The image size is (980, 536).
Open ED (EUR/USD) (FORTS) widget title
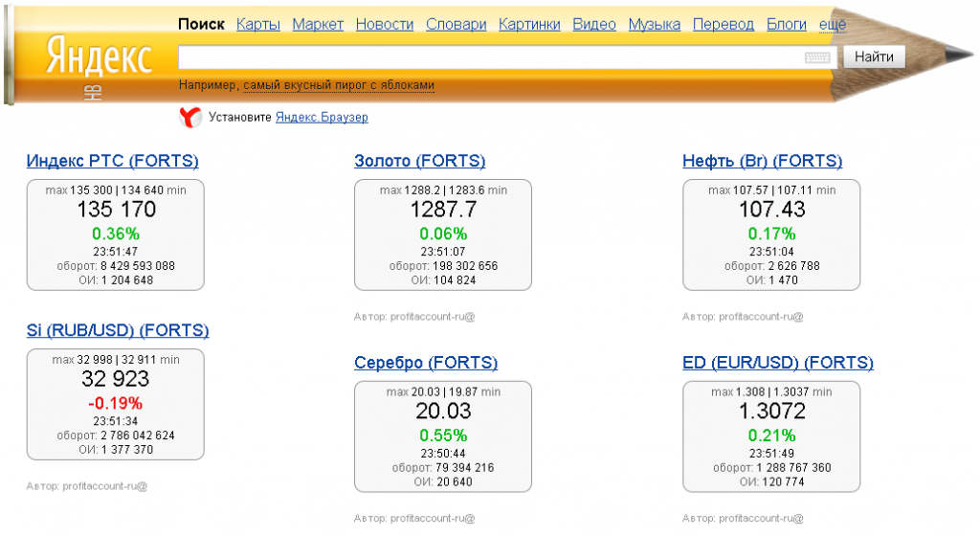778,363
